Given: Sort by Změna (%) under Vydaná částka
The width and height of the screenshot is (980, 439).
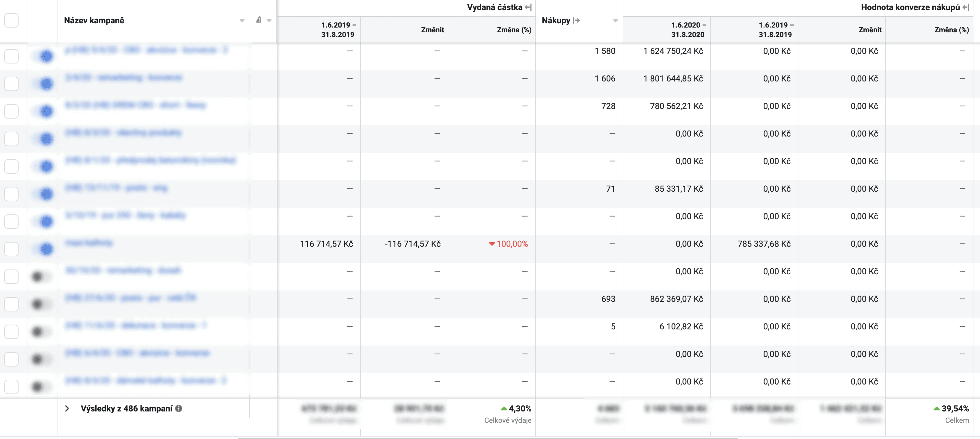Looking at the screenshot, I should [x=514, y=30].
